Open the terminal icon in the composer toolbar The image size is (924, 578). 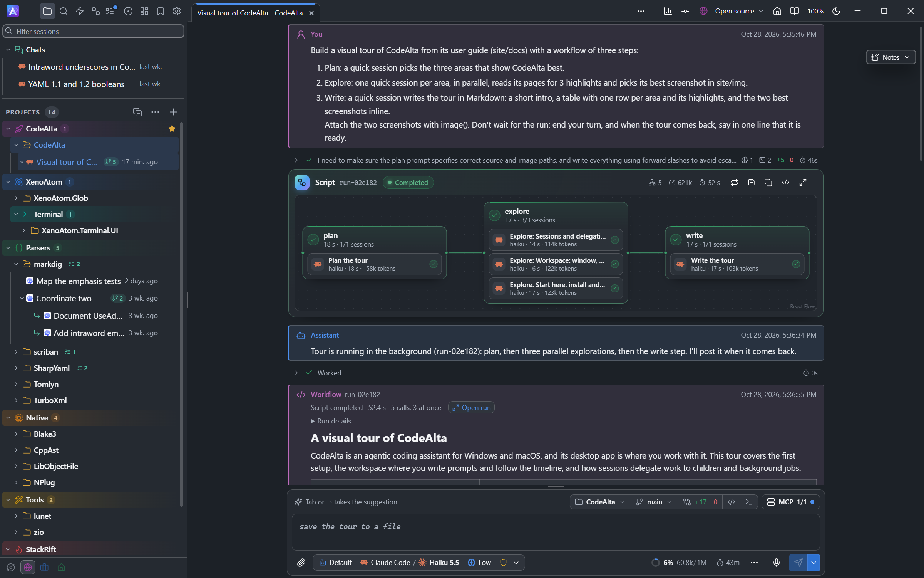tap(749, 502)
